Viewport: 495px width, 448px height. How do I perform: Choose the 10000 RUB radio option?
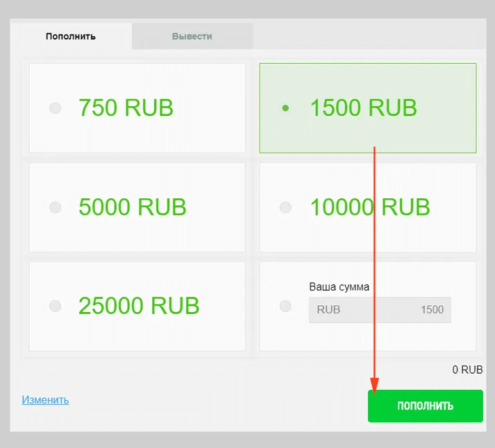(x=285, y=207)
